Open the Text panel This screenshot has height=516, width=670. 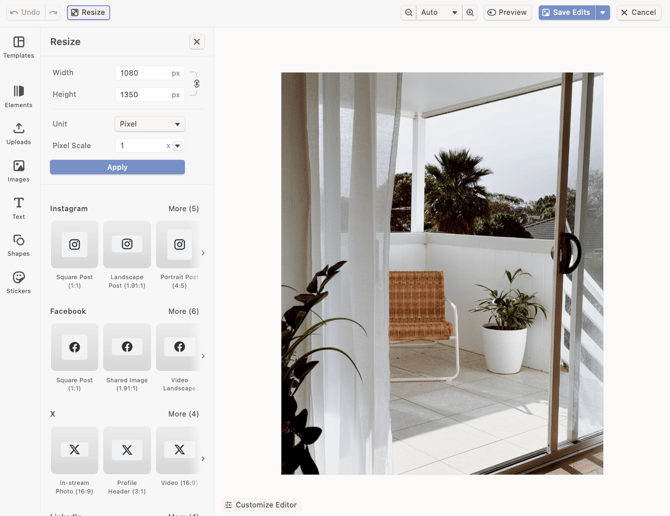click(18, 208)
